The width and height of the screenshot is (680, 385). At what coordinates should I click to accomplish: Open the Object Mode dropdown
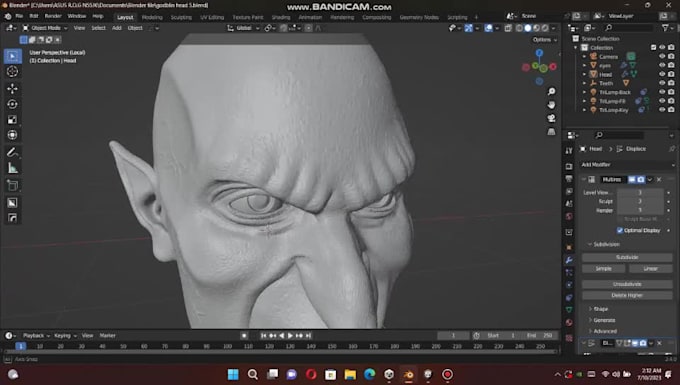[x=45, y=28]
